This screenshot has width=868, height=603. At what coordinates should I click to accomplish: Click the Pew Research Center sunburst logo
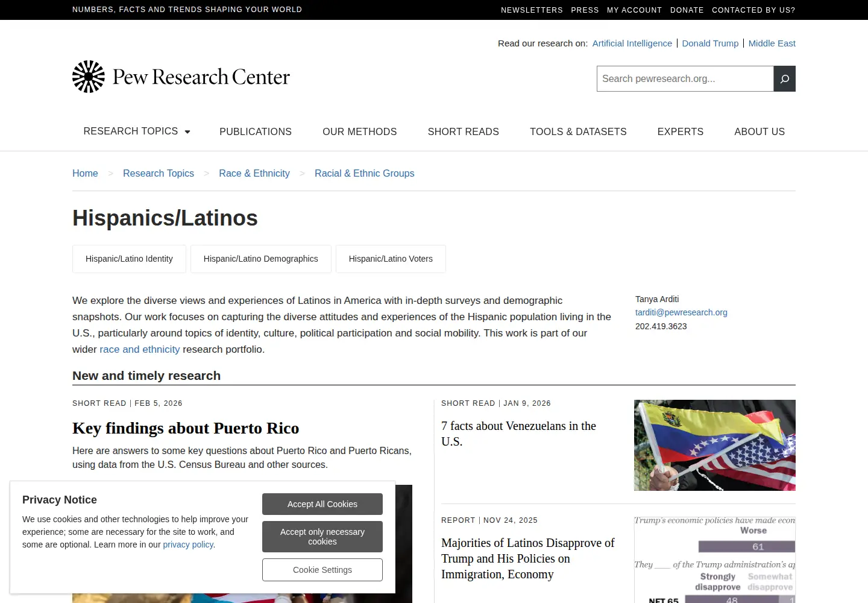click(89, 77)
